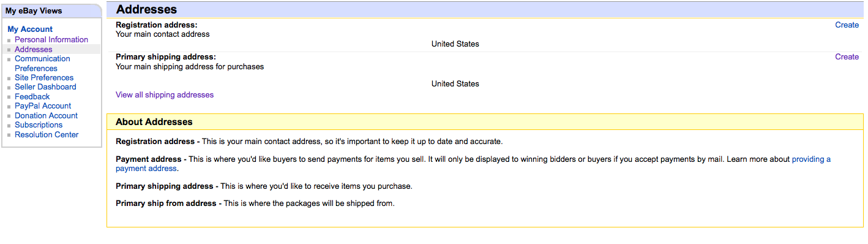Open the Resolution Center link
The height and width of the screenshot is (244, 868).
(x=47, y=134)
